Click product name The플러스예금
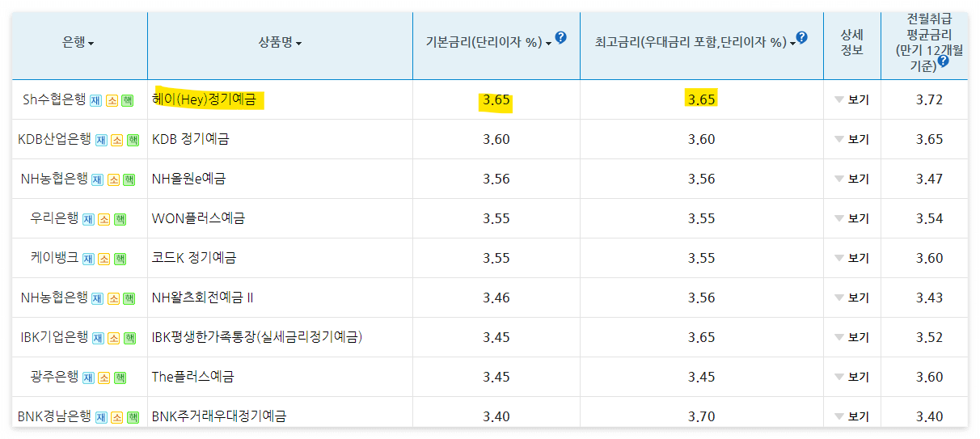The width and height of the screenshot is (980, 439). (x=193, y=378)
